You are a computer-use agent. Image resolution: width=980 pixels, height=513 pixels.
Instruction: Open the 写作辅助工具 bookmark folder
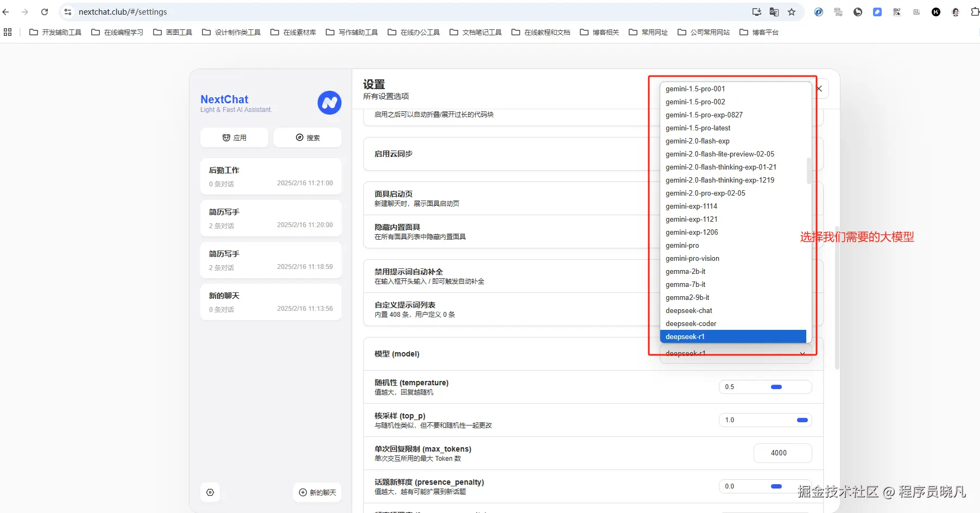tap(352, 32)
